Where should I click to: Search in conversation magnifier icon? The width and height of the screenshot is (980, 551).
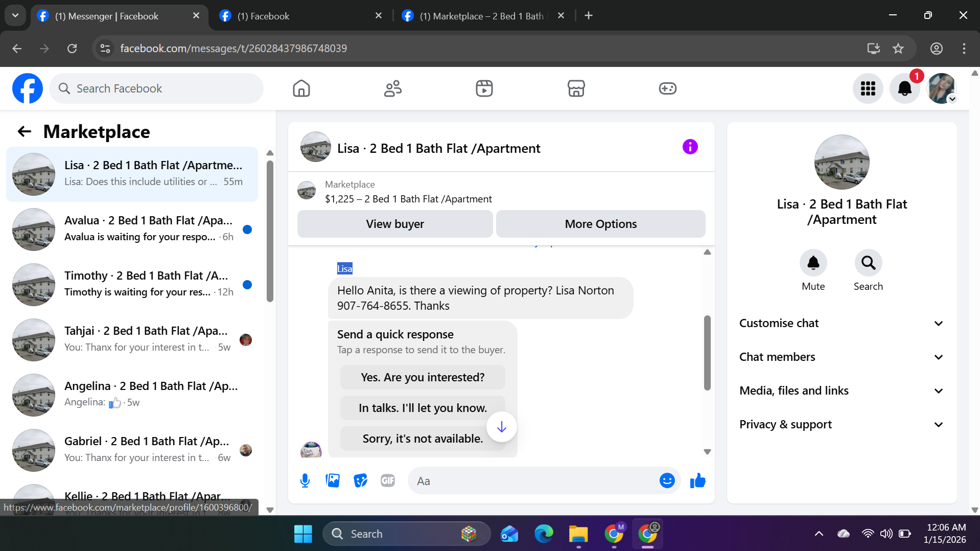point(869,263)
